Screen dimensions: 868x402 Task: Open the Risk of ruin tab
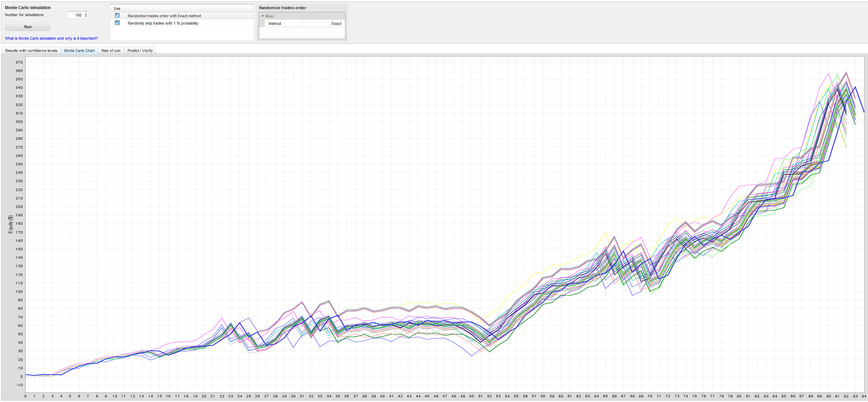pyautogui.click(x=111, y=51)
